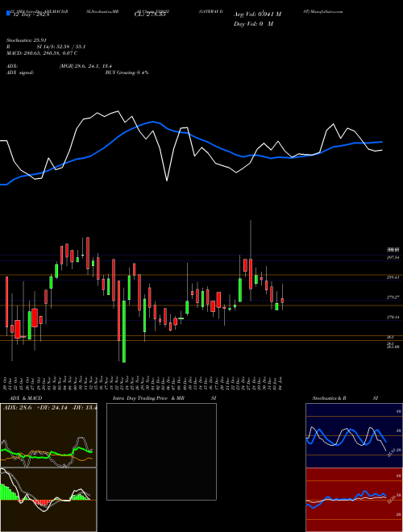The image size is (403, 532).
Task: Click the MACD values line
Action: (42, 53)
